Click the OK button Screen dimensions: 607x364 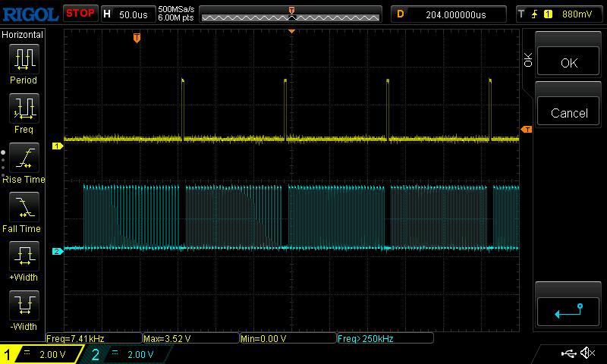(568, 61)
